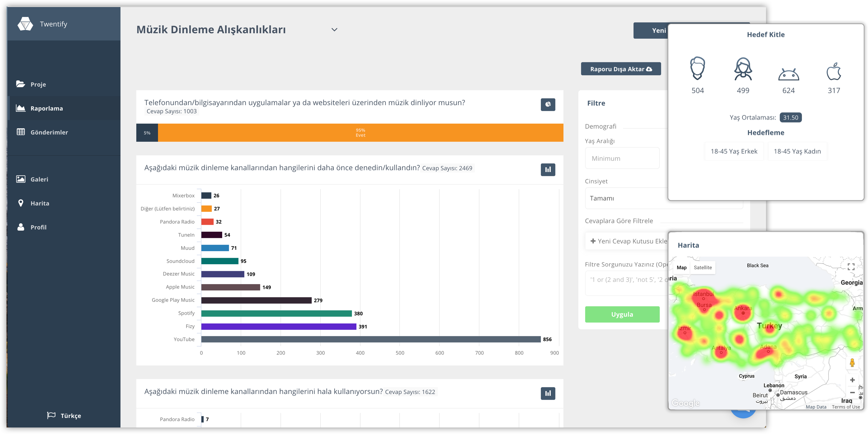The height and width of the screenshot is (434, 868).
Task: Click the Yeni button at top
Action: pyautogui.click(x=650, y=30)
